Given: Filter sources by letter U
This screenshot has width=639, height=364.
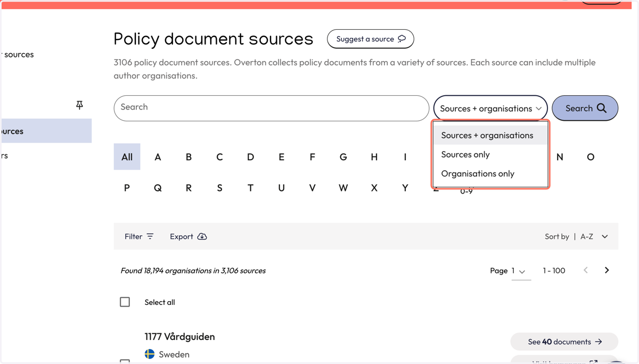Looking at the screenshot, I should (281, 187).
